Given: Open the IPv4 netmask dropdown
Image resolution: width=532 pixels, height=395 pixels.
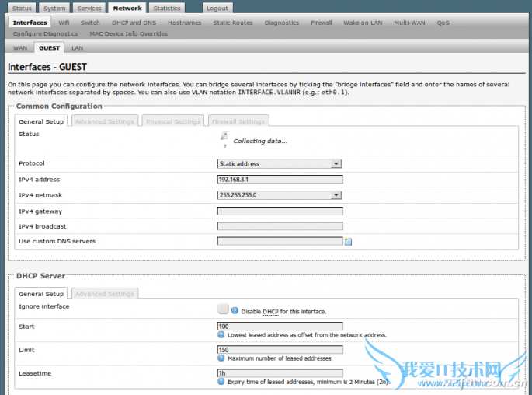Looking at the screenshot, I should [280, 195].
